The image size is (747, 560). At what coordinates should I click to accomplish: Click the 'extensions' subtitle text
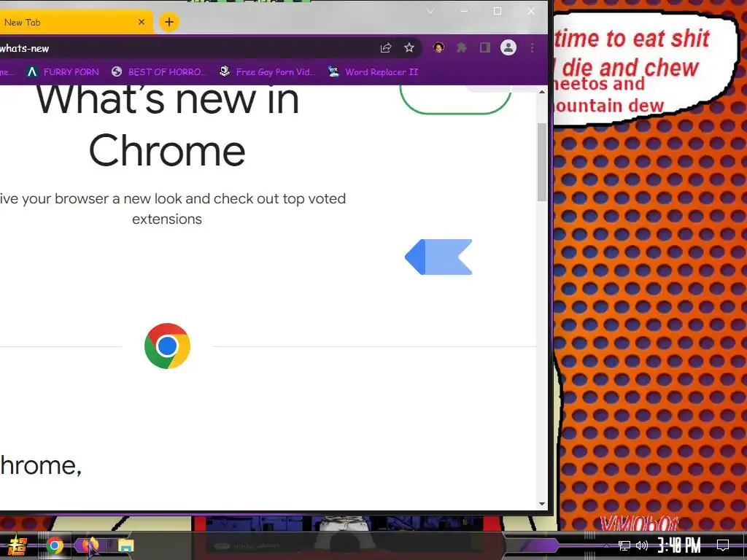[167, 219]
